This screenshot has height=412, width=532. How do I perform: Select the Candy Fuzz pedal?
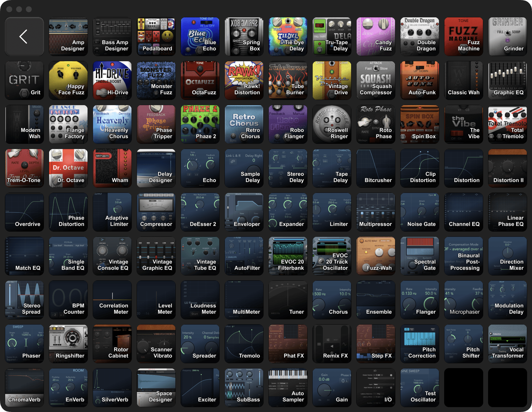point(376,37)
